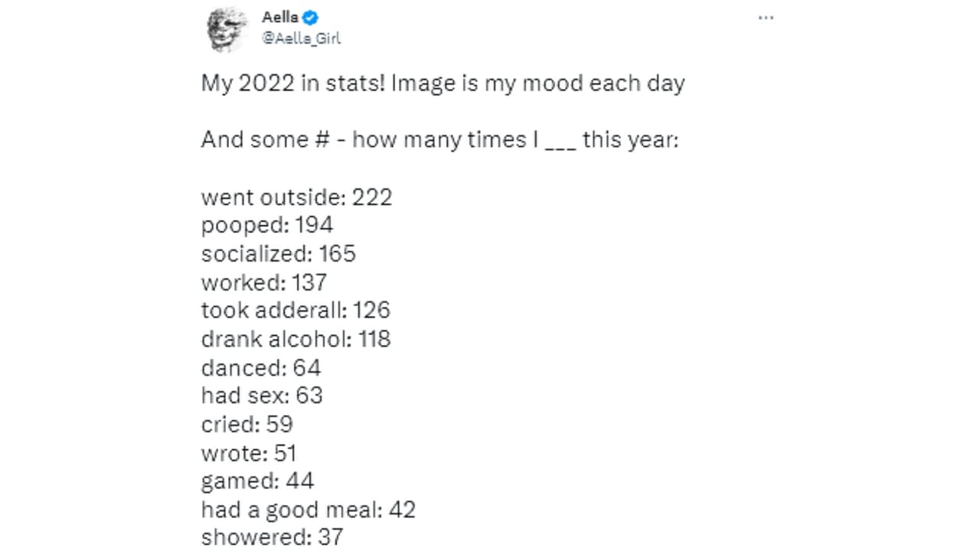Expand tweet actions with the more menu

pos(765,18)
